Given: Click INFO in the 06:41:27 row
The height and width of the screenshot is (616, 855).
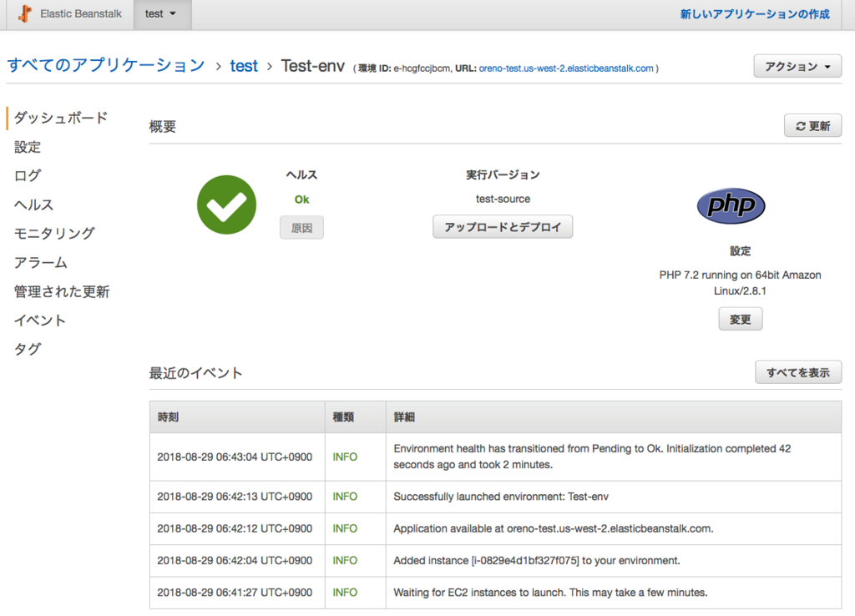Looking at the screenshot, I should [x=345, y=593].
